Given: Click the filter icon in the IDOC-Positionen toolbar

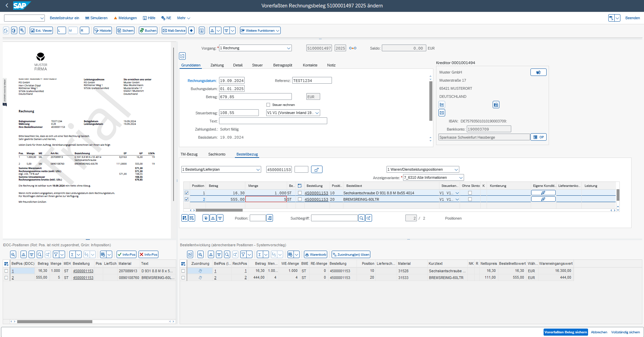Looking at the screenshot, I should click(56, 254).
